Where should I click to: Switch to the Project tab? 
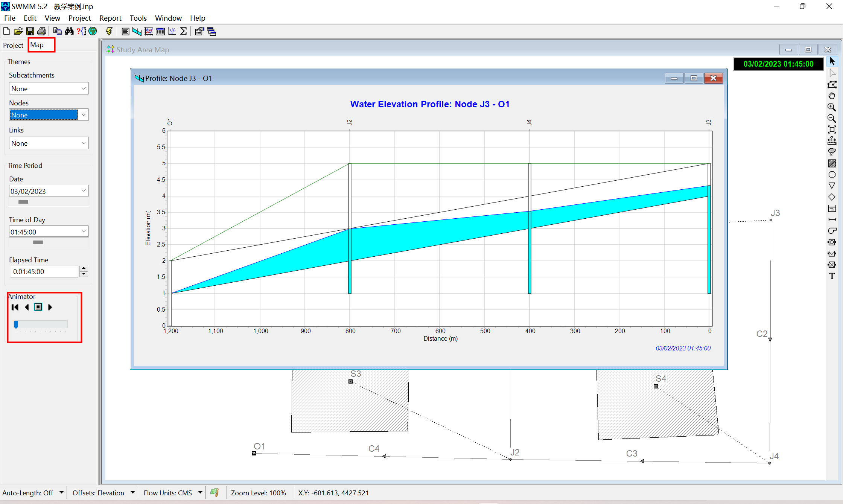point(13,45)
